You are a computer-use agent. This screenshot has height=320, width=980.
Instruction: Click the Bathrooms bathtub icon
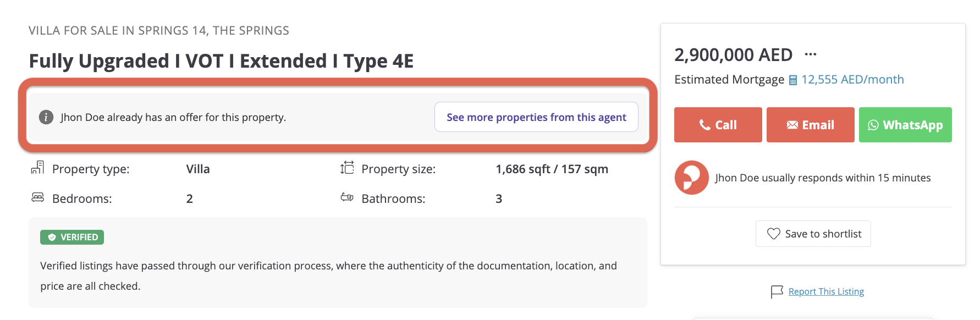click(x=347, y=197)
